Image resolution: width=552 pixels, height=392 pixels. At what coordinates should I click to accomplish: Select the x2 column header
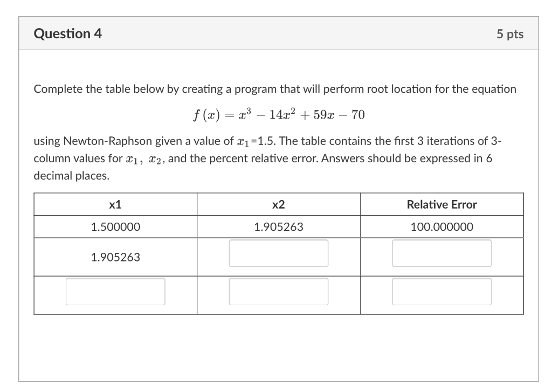tap(278, 204)
